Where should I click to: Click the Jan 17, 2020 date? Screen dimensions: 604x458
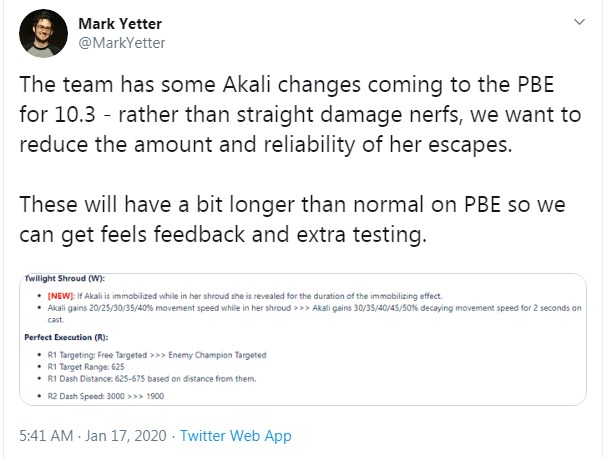[x=126, y=436]
